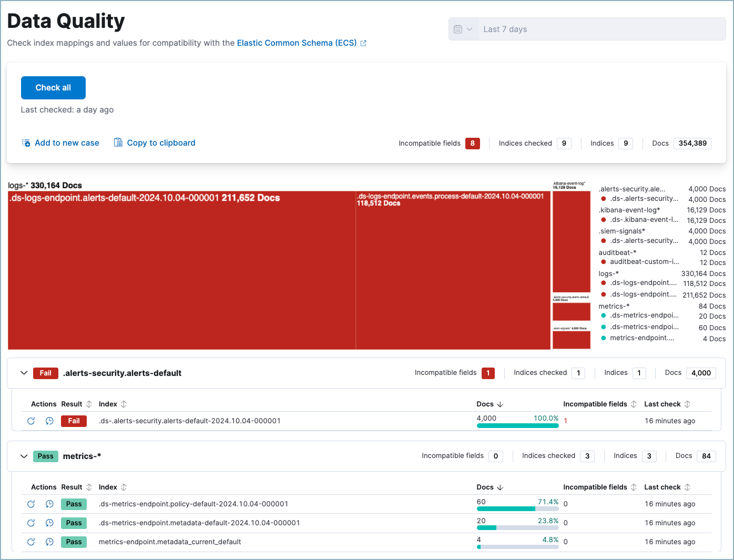The width and height of the screenshot is (734, 560).
Task: Collapse the metrics-* pattern section
Action: (24, 456)
